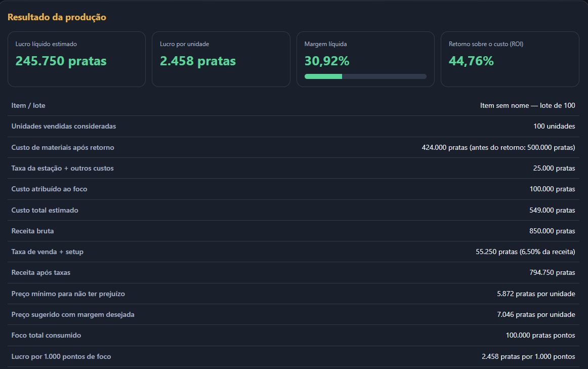Select the "Resultado da produção" heading

[x=57, y=17]
